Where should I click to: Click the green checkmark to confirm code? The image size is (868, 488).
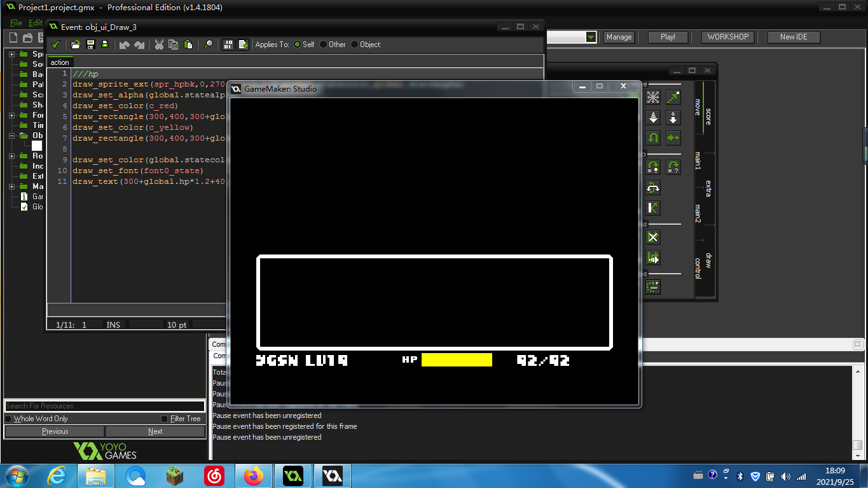click(56, 45)
